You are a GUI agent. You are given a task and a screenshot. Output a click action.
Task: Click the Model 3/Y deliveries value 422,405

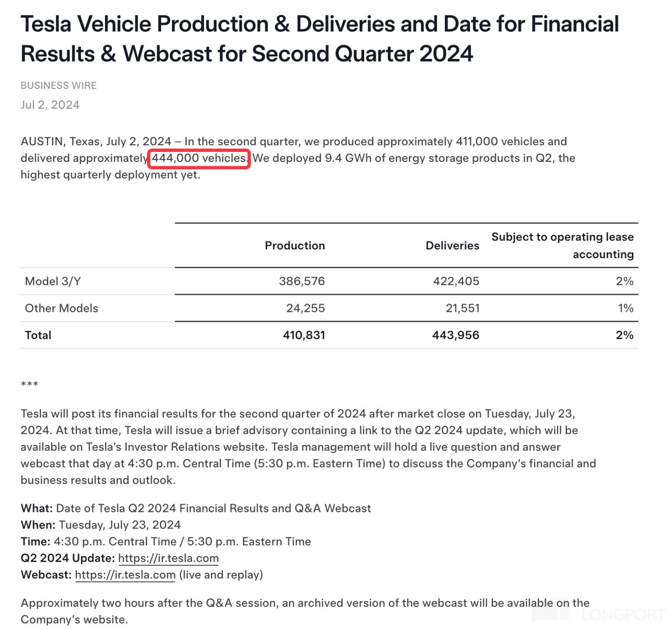click(456, 281)
